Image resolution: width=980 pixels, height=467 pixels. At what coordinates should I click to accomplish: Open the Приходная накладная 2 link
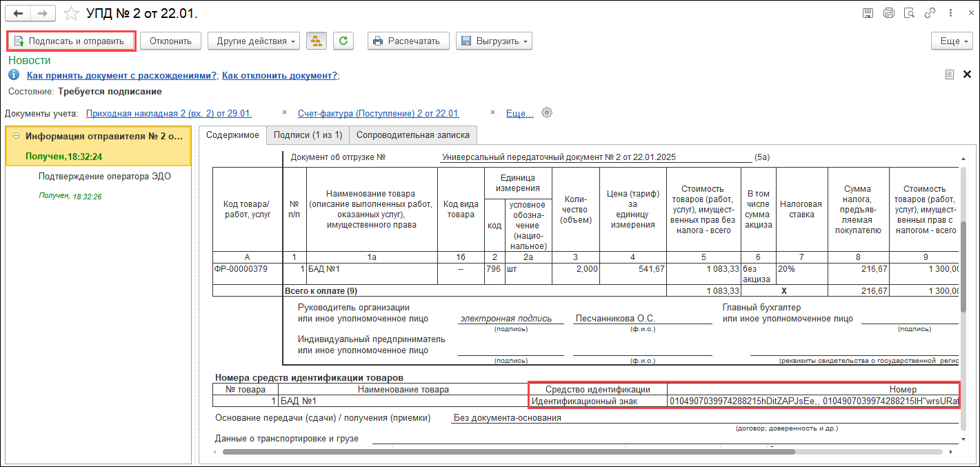tap(169, 113)
